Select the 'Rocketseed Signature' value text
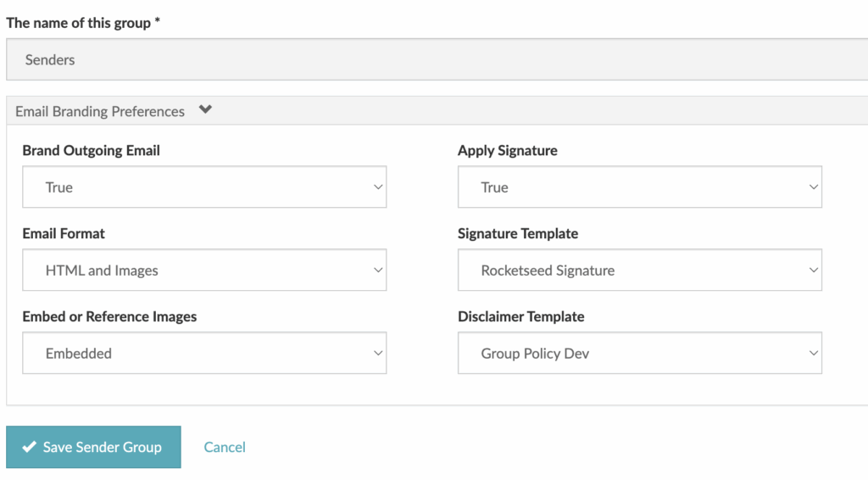The width and height of the screenshot is (868, 480). pyautogui.click(x=548, y=271)
